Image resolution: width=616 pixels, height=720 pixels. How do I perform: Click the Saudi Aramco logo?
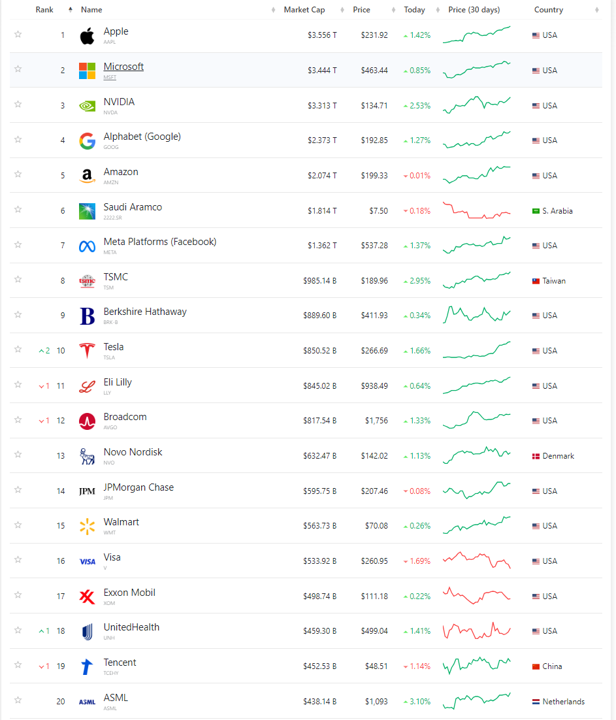(x=87, y=211)
